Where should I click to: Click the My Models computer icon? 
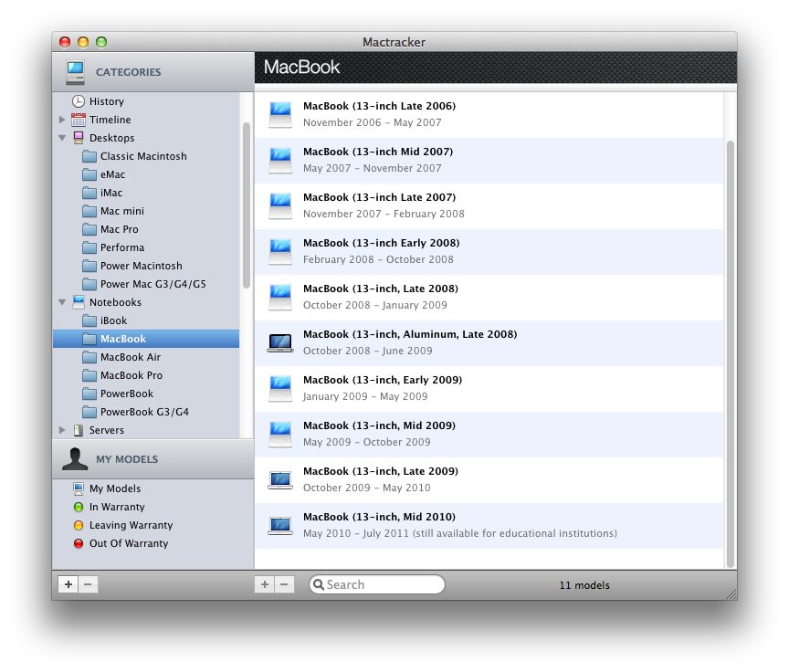pyautogui.click(x=78, y=488)
